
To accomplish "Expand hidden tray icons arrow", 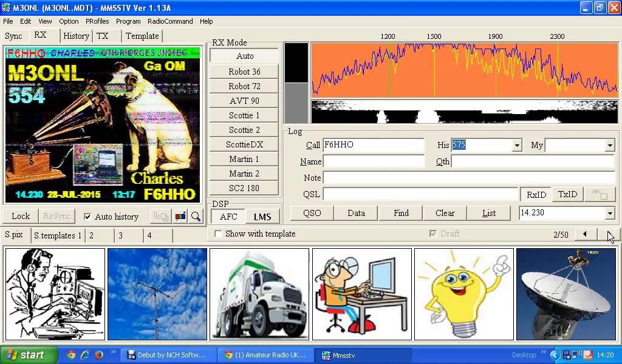I will [555, 355].
